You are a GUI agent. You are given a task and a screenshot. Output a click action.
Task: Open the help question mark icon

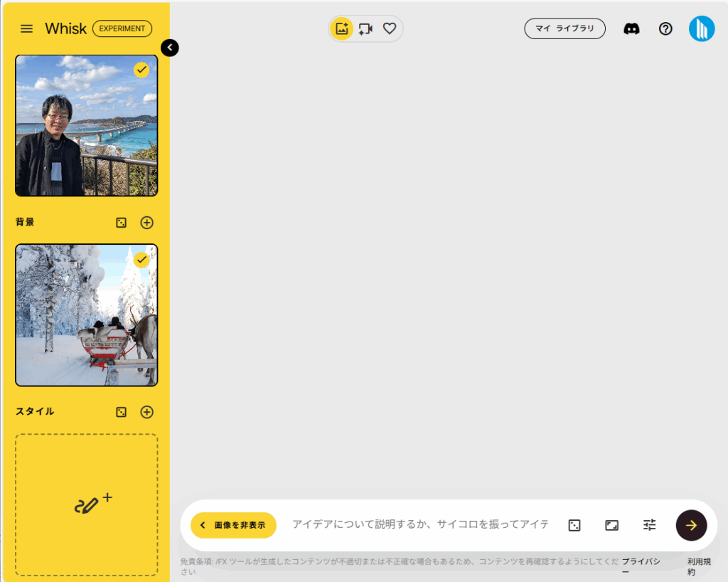point(665,28)
